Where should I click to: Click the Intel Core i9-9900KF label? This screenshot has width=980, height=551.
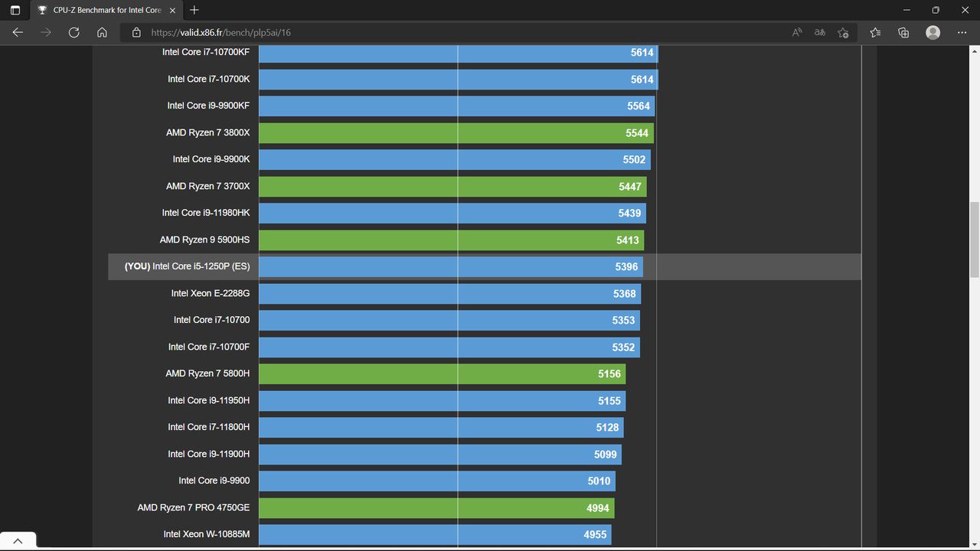click(208, 106)
